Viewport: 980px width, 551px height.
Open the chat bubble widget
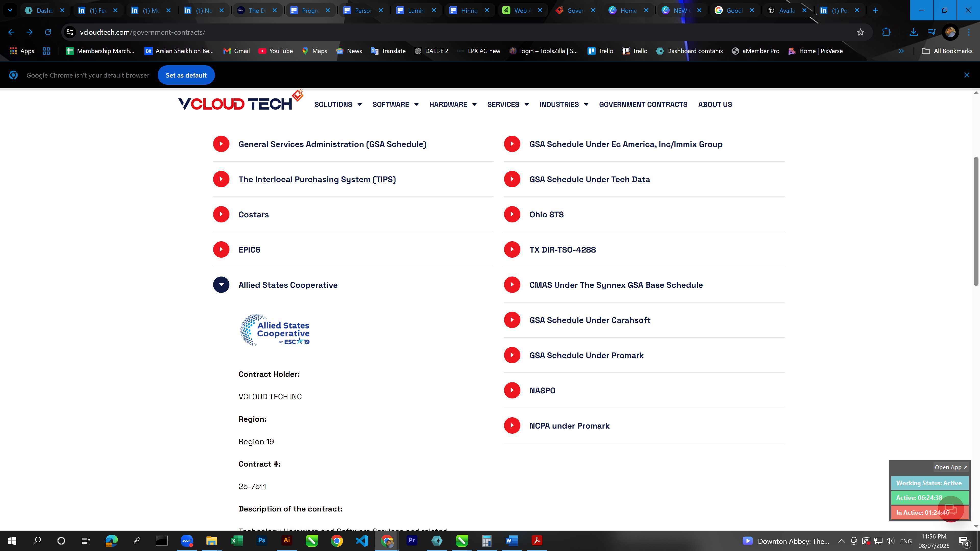click(951, 509)
